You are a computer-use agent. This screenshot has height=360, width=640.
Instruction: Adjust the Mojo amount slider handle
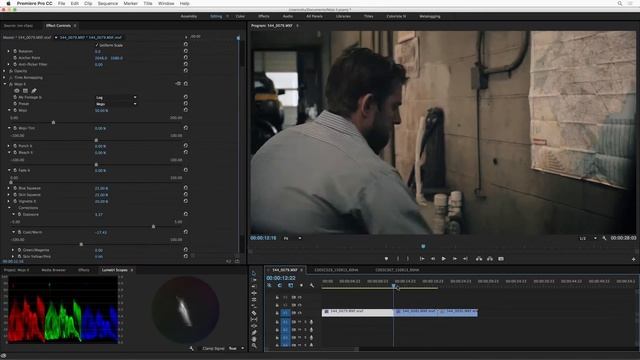click(53, 122)
